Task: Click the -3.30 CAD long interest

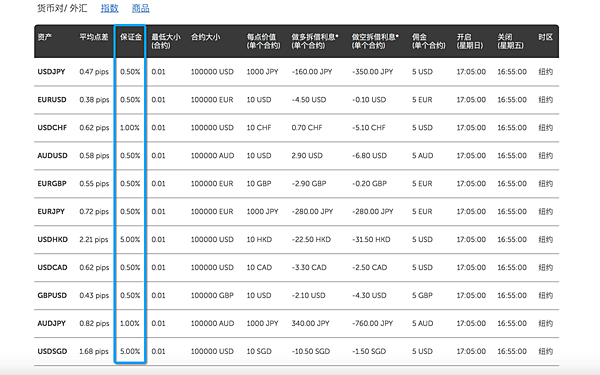Action: (309, 267)
